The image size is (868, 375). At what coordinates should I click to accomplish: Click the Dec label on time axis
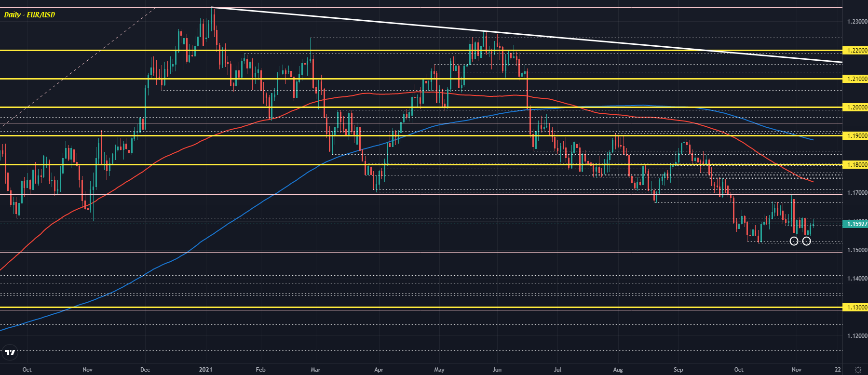145,370
